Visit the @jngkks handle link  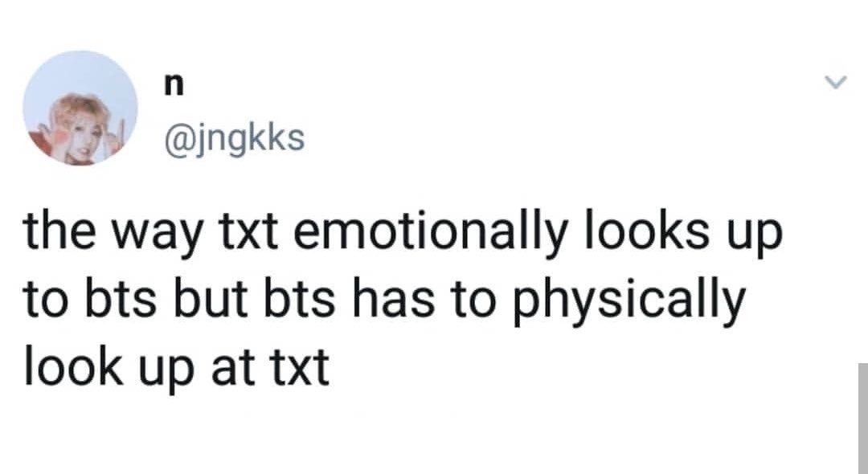coord(235,138)
